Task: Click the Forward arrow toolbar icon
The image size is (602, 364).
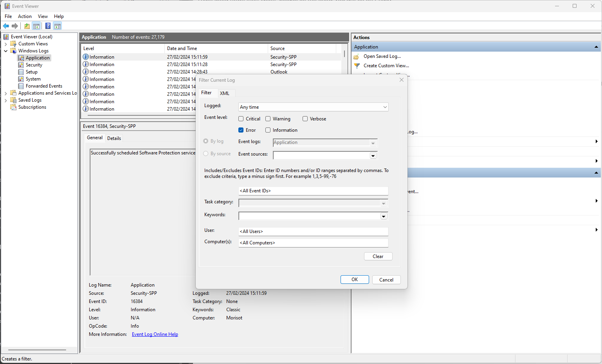Action: click(x=15, y=26)
